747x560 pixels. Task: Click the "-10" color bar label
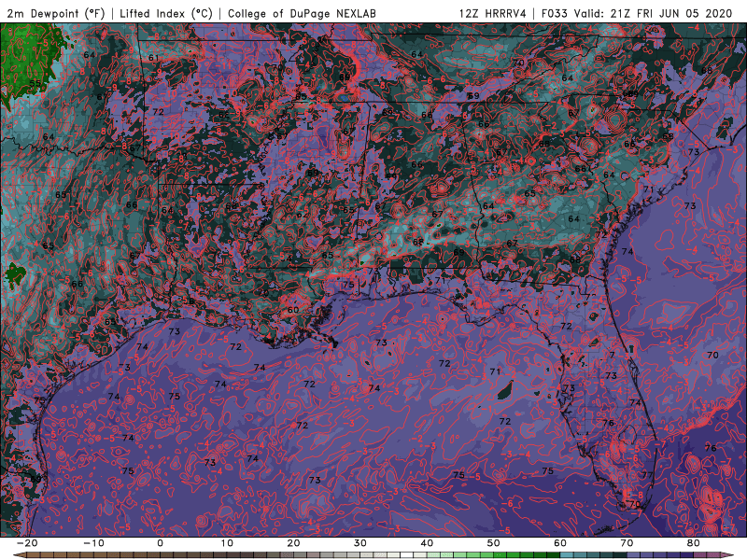[x=93, y=543]
